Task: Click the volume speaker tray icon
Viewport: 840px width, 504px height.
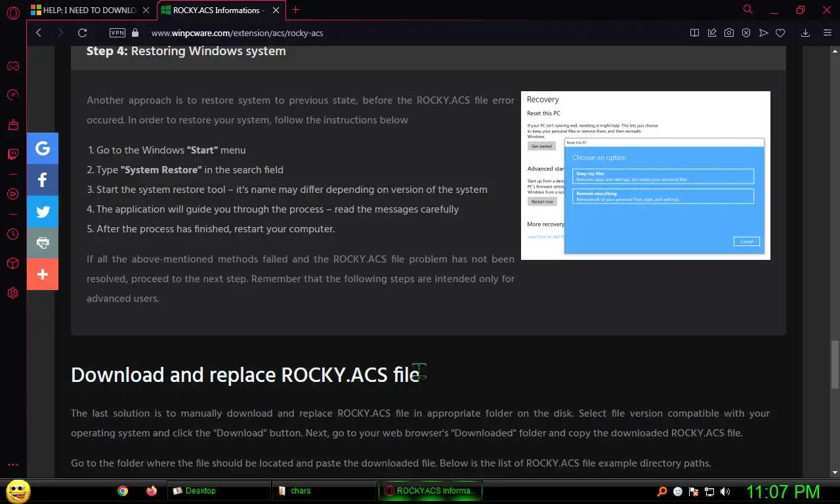Action: (x=725, y=491)
